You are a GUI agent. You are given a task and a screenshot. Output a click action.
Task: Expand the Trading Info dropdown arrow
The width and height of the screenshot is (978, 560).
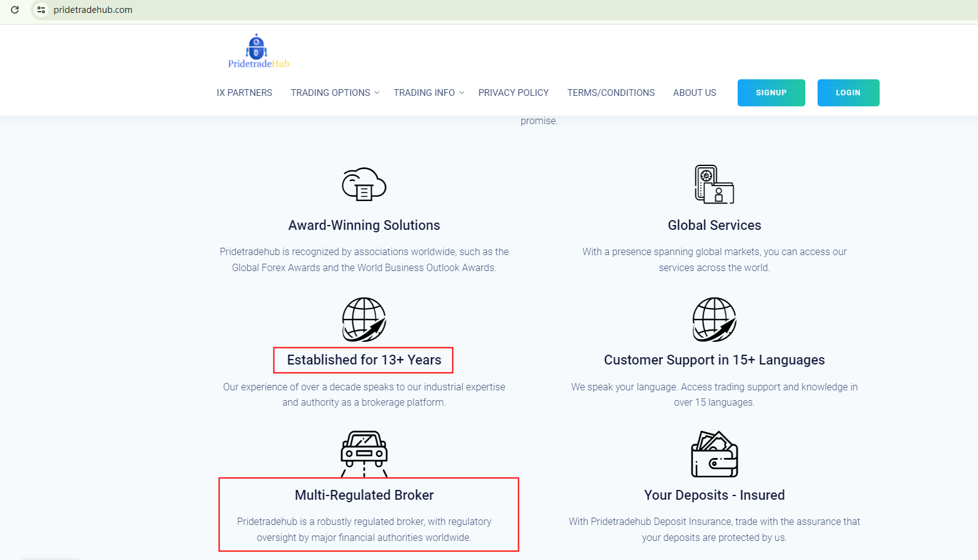(x=462, y=93)
